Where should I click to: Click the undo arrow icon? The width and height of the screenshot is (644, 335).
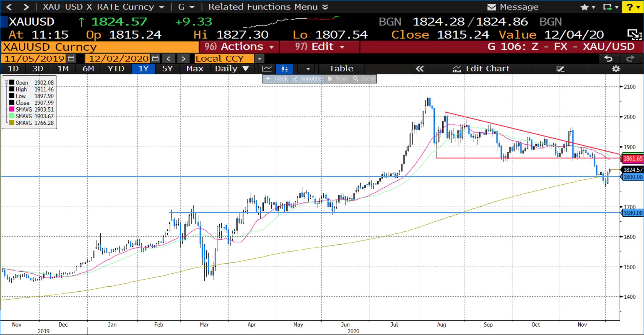608,59
